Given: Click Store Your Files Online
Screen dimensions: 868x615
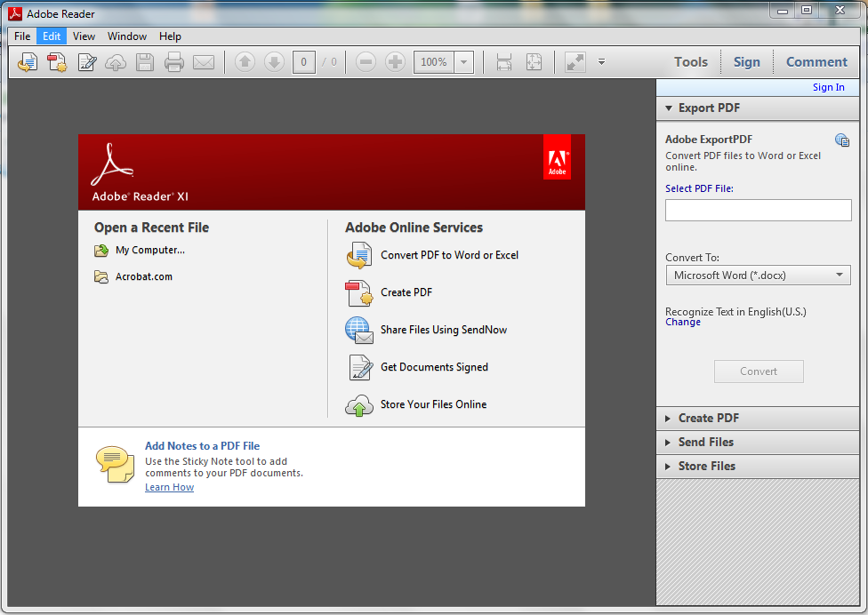Looking at the screenshot, I should 433,404.
